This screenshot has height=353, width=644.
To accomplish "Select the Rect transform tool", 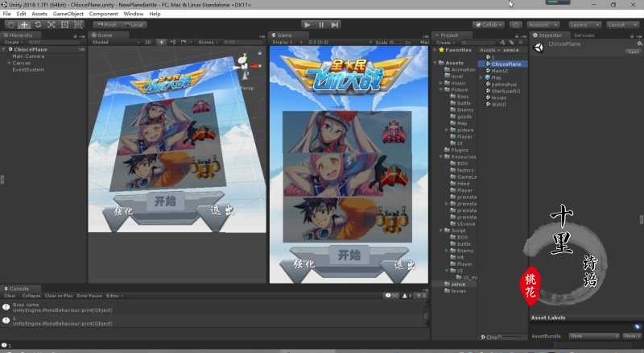I will (65, 25).
